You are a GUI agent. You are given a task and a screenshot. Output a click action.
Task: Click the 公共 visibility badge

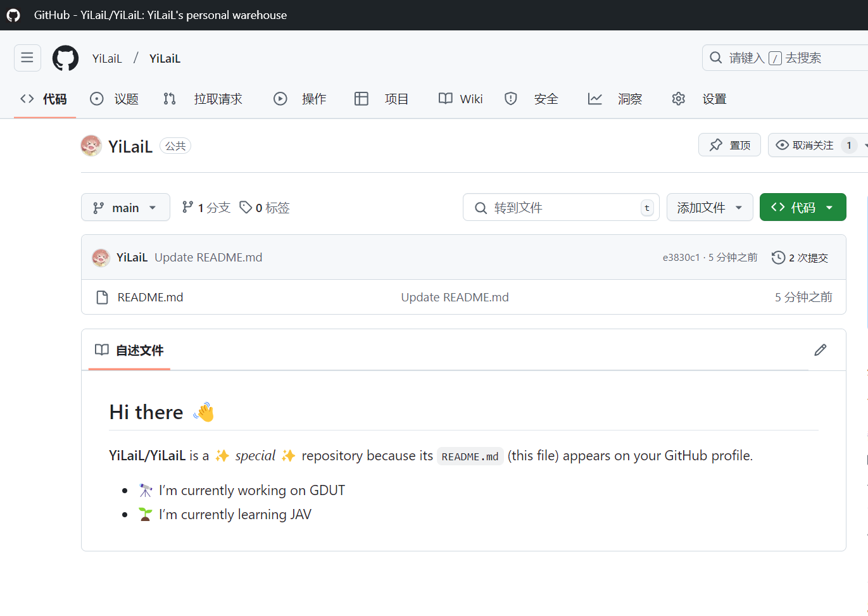click(x=175, y=146)
